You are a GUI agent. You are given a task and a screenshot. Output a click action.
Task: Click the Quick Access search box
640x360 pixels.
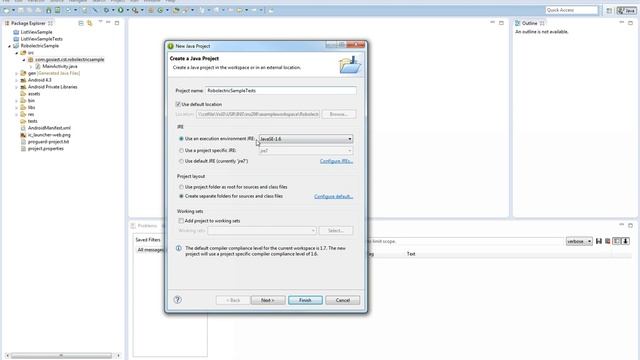point(571,10)
